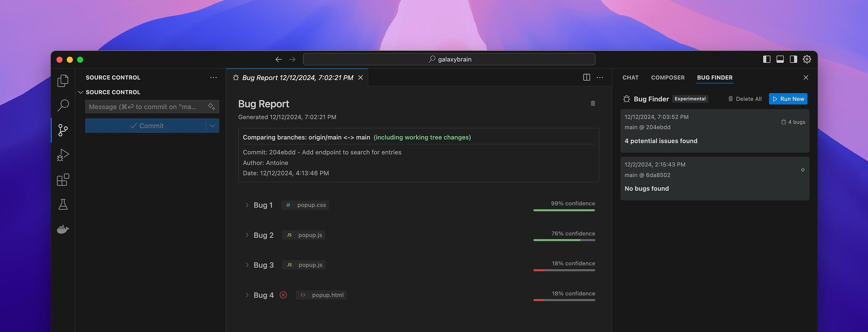Screen dimensions: 868x332
Task: Toggle the secondary side bar layout
Action: point(793,59)
